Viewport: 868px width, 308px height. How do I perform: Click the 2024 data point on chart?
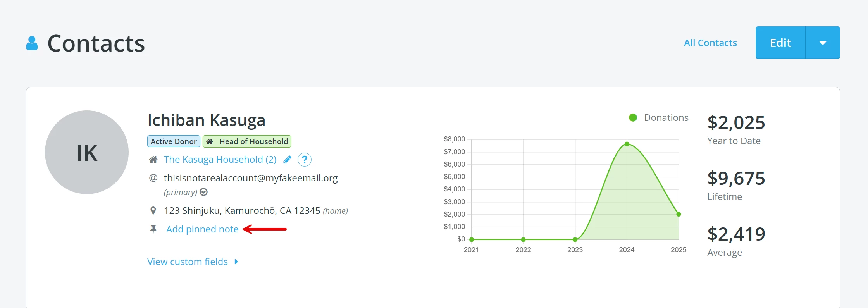click(627, 144)
